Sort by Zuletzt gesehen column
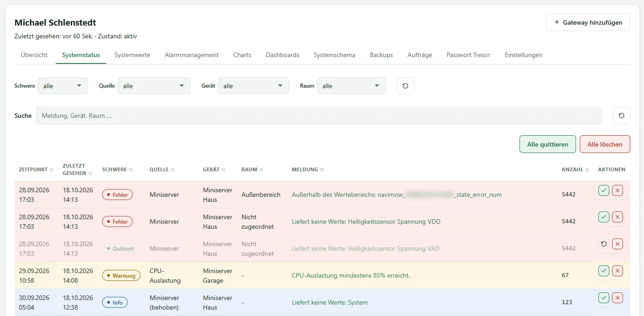Screen dimensions: 644x316 click(77, 169)
